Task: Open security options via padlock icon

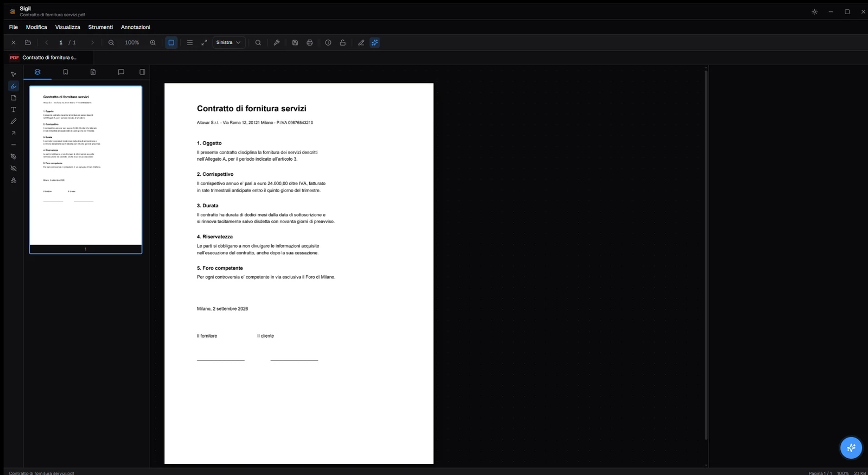Action: click(343, 42)
